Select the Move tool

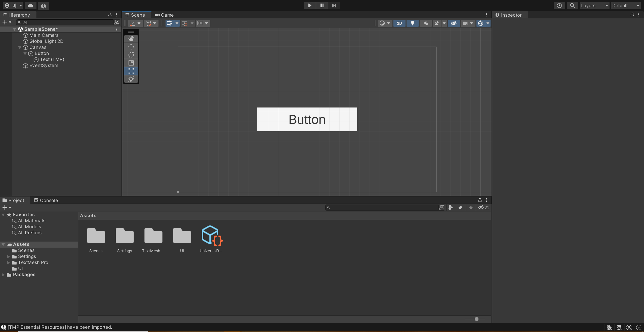(x=131, y=47)
